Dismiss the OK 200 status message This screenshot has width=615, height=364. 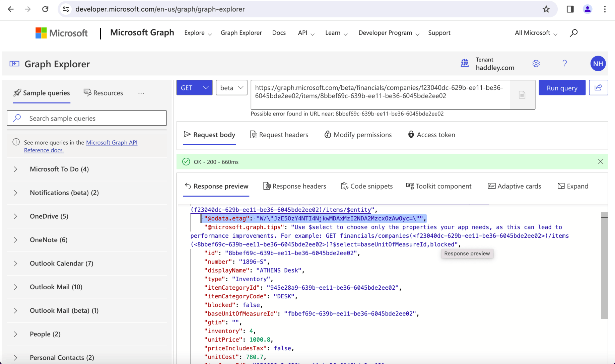click(600, 162)
